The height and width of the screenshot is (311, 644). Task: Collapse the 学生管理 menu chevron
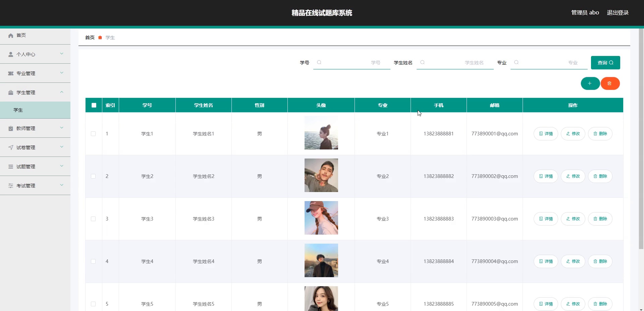(x=62, y=92)
